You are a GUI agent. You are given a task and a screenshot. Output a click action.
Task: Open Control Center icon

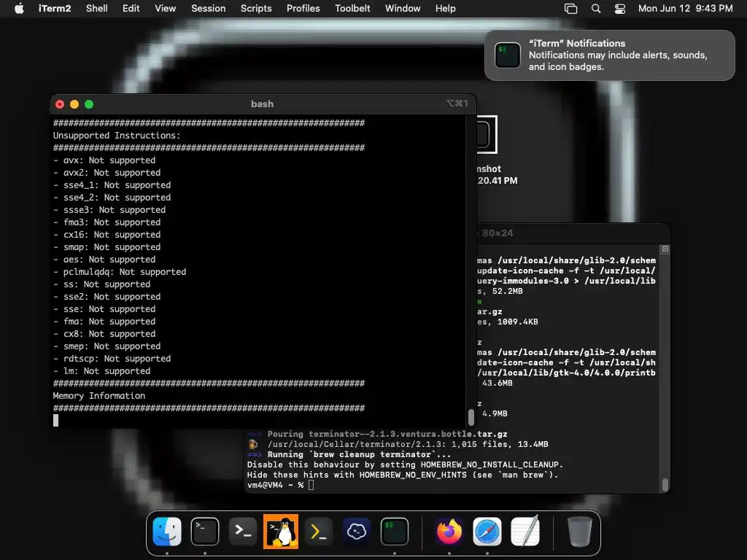pos(620,9)
